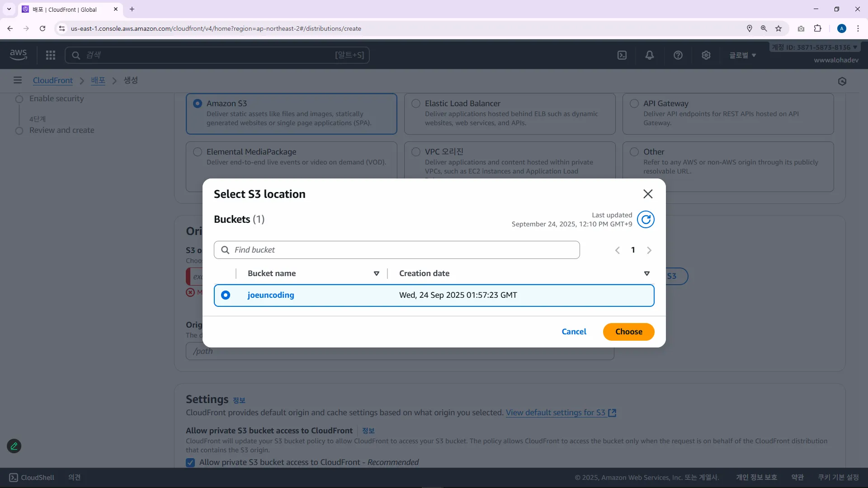The height and width of the screenshot is (488, 868).
Task: Expand the 글로벌 region dropdown
Action: coord(742,55)
